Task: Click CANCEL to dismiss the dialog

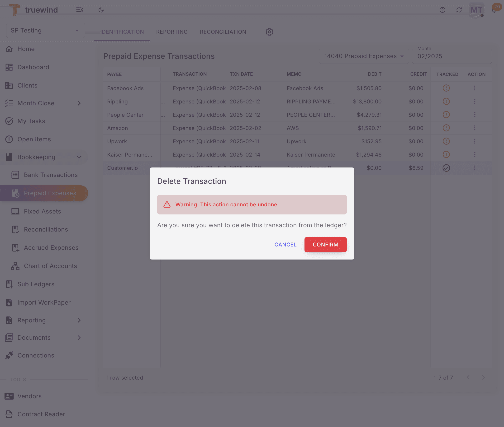Action: [285, 245]
